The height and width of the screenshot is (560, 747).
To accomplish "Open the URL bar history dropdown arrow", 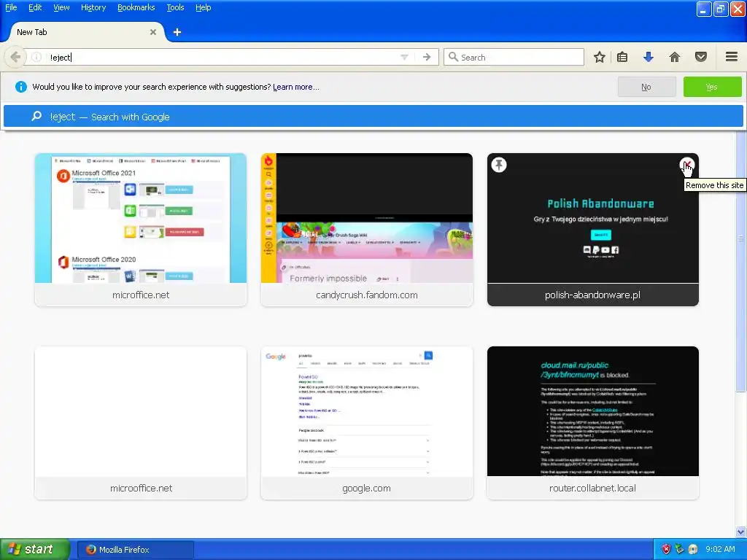I will (x=404, y=57).
